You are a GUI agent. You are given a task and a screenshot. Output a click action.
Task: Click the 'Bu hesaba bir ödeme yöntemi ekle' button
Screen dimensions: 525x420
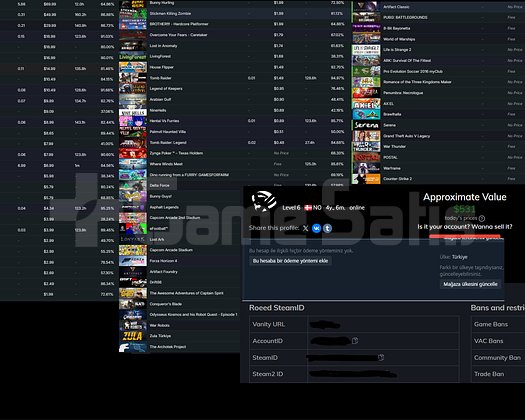[x=290, y=261]
